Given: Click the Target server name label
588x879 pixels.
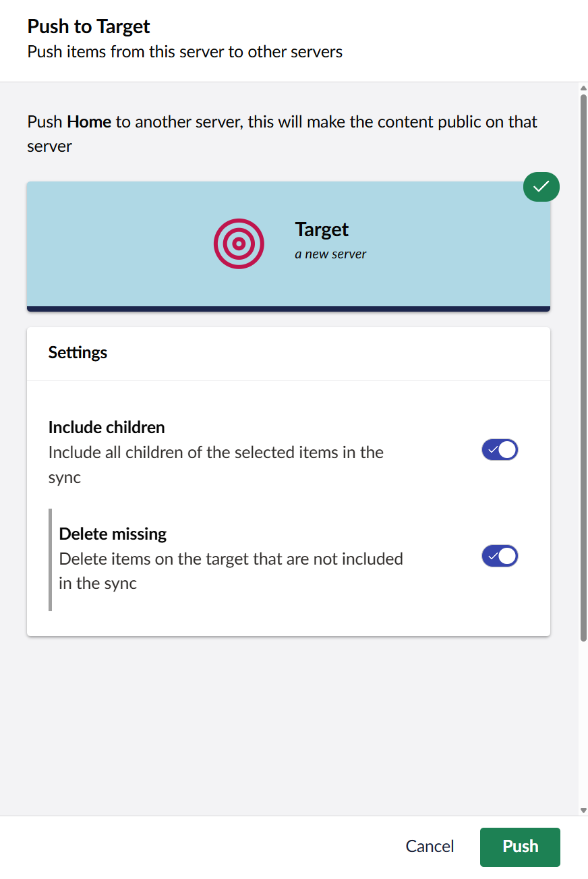Looking at the screenshot, I should point(322,229).
